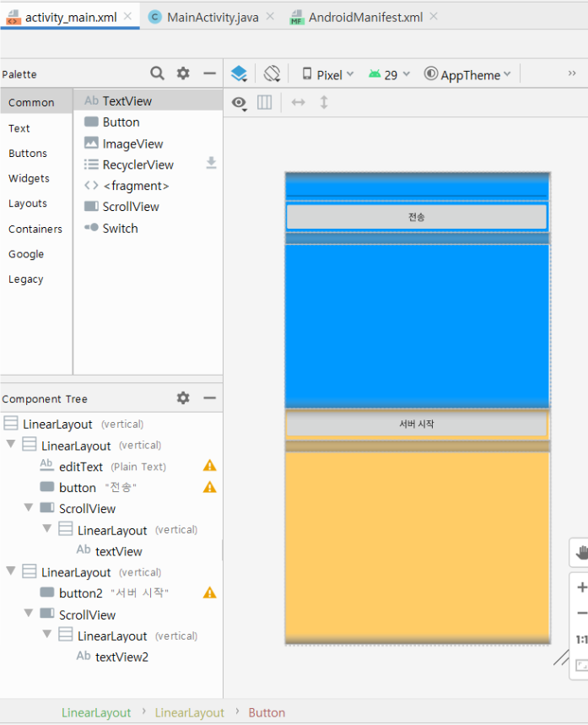Open the Palette search icon
The height and width of the screenshot is (725, 588).
tap(157, 73)
